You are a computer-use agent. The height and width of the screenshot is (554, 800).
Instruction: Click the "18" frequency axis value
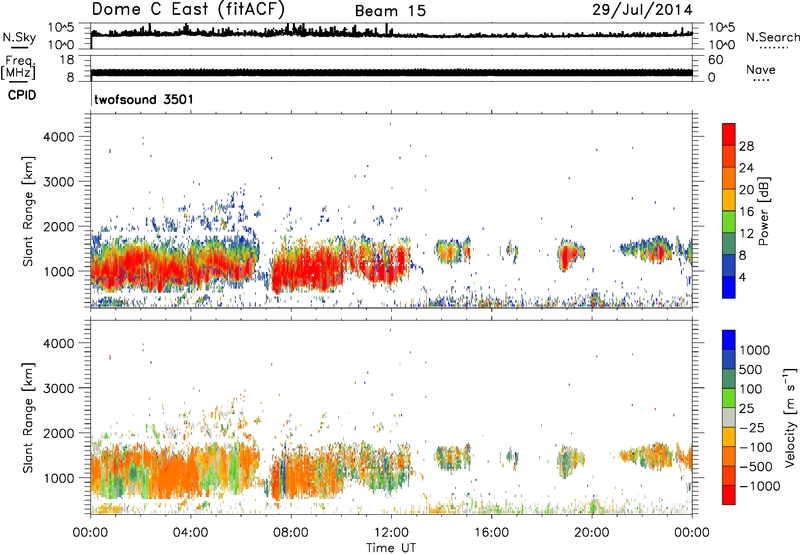(x=66, y=60)
